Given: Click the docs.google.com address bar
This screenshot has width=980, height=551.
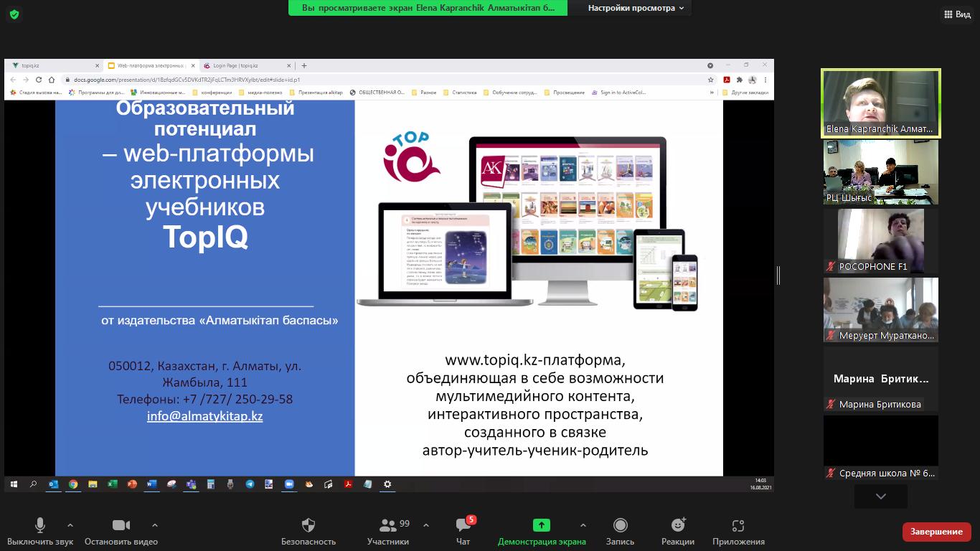Looking at the screenshot, I should coord(387,80).
